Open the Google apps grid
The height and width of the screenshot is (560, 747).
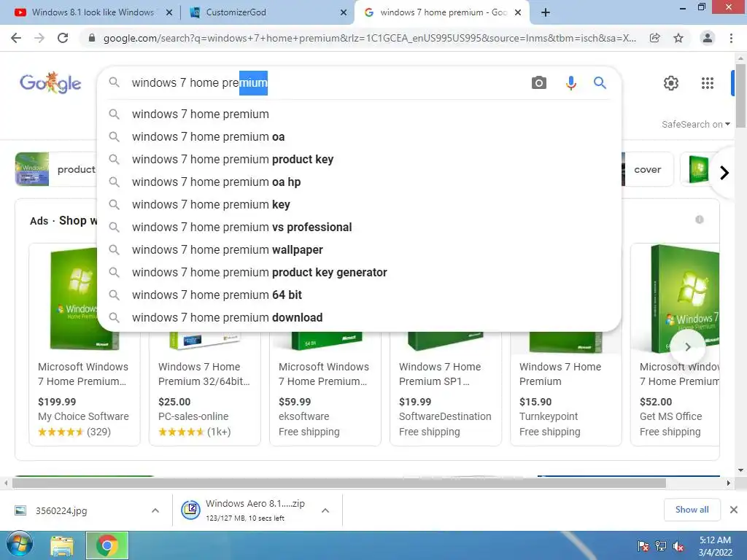[708, 83]
